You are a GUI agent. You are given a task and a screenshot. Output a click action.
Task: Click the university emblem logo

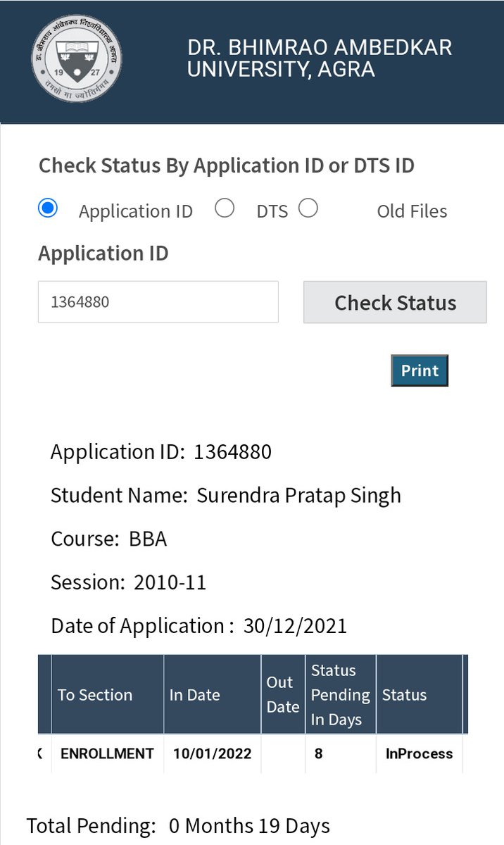76,58
